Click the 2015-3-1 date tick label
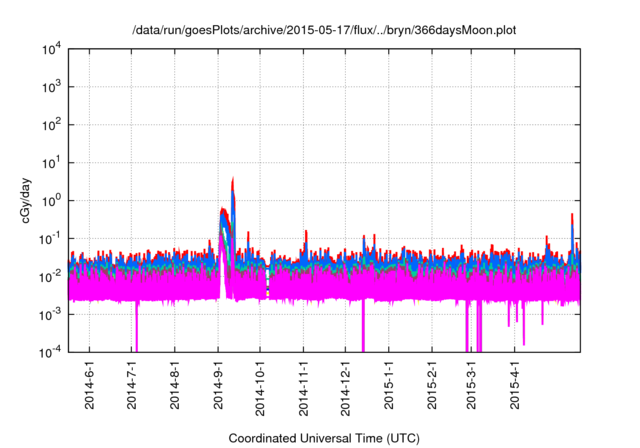This screenshot has height=448, width=640. 471,388
